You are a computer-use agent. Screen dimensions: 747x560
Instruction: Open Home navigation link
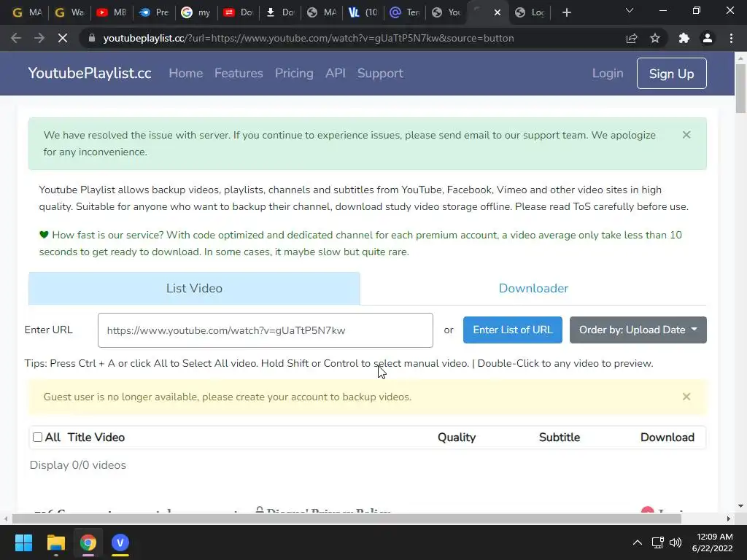point(186,73)
